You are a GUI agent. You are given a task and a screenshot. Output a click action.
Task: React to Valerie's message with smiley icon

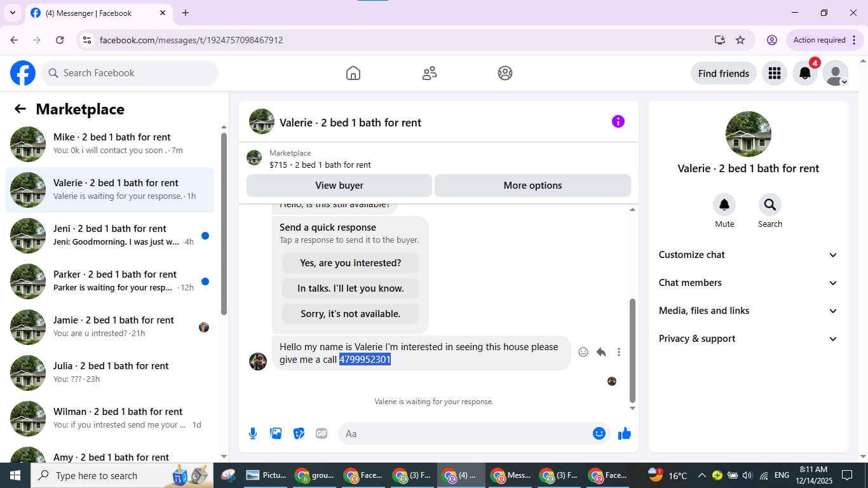[583, 352]
